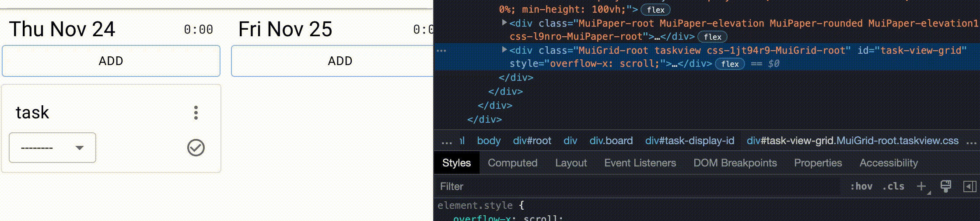This screenshot has height=221, width=980.
Task: Toggle the flex badge on the task-view-grid line
Action: [x=730, y=64]
